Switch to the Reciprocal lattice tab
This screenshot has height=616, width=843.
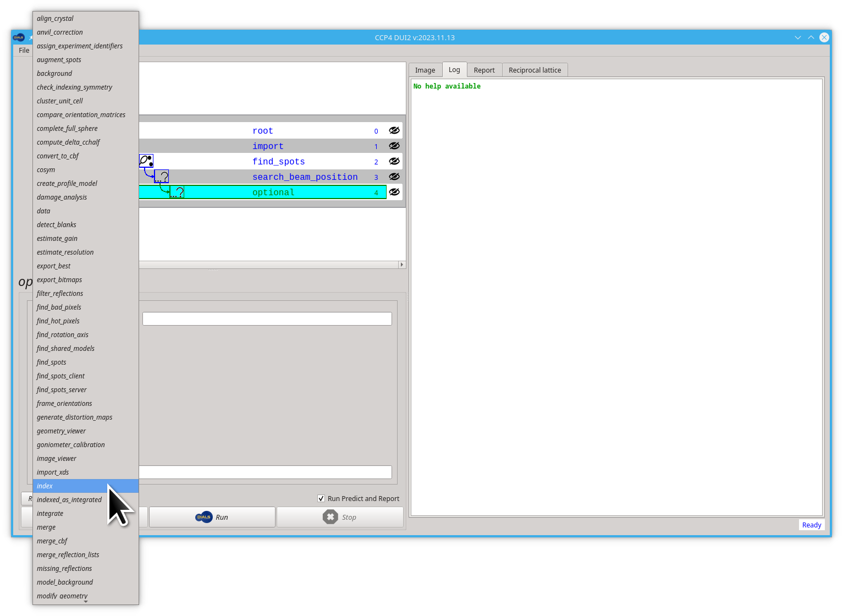535,70
